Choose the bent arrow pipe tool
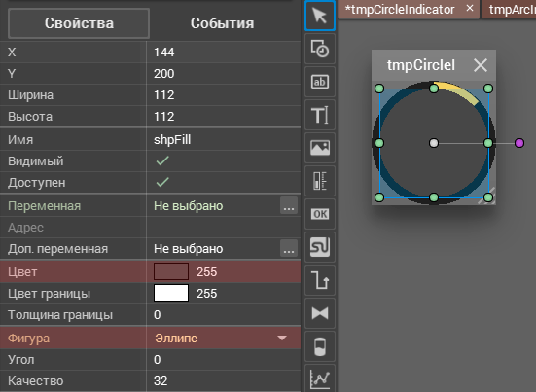 coord(320,280)
